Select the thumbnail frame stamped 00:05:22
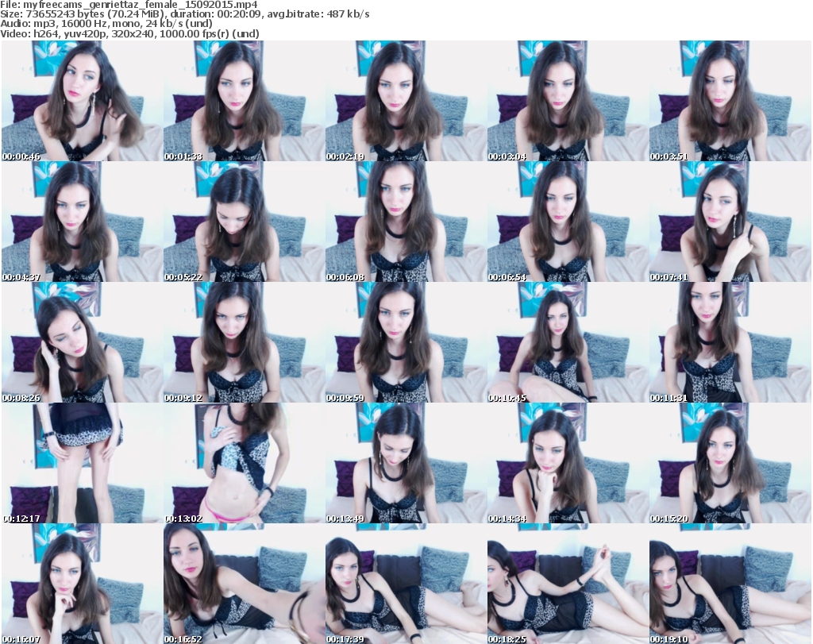 [x=245, y=222]
